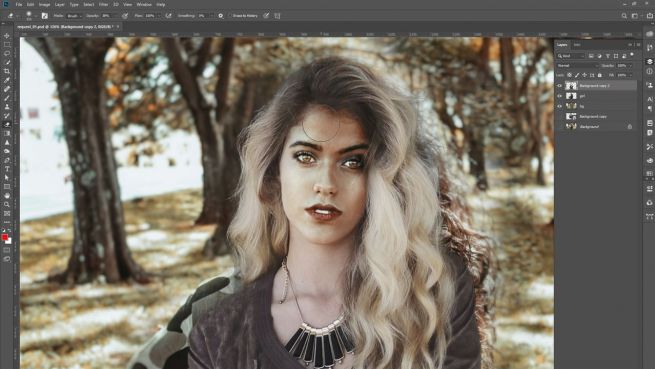
Task: Click the red foreground color swatch
Action: pos(5,237)
